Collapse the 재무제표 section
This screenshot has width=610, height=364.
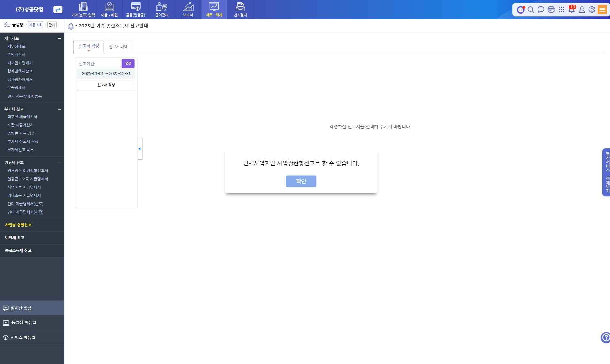pyautogui.click(x=59, y=38)
